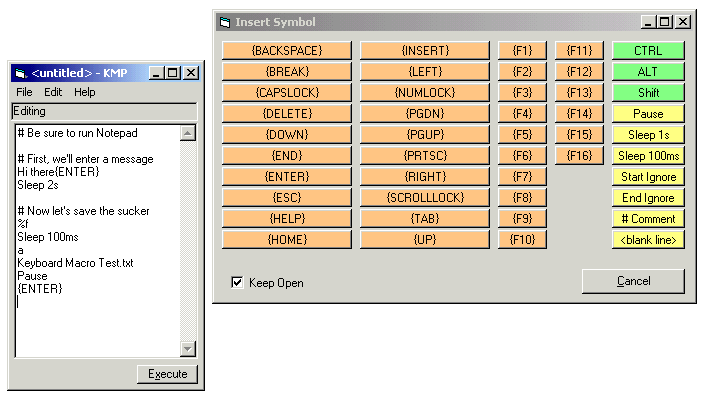The image size is (703, 397).
Task: Click the {CAPSLOCK} button
Action: 287,92
